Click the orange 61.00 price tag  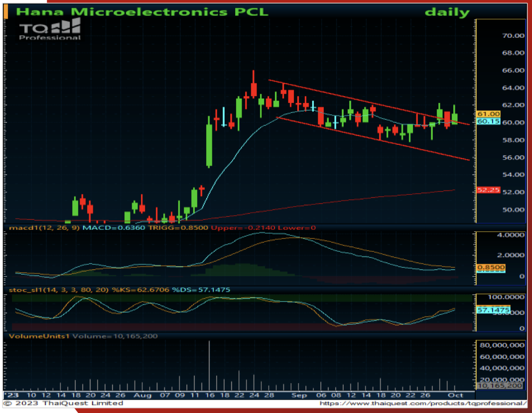tap(488, 114)
